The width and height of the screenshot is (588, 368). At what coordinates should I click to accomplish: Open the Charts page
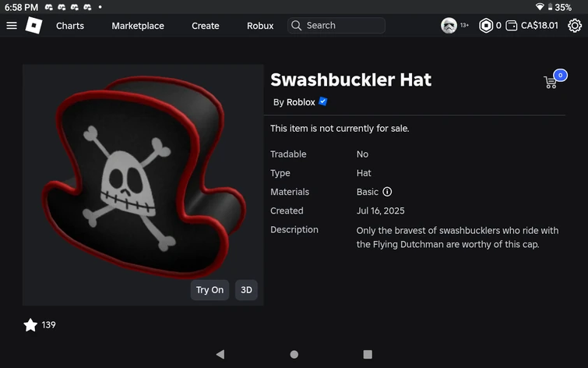tap(70, 26)
